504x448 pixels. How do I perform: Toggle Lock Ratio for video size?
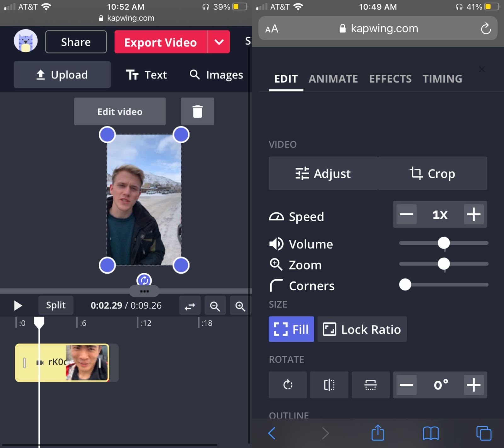click(x=362, y=329)
